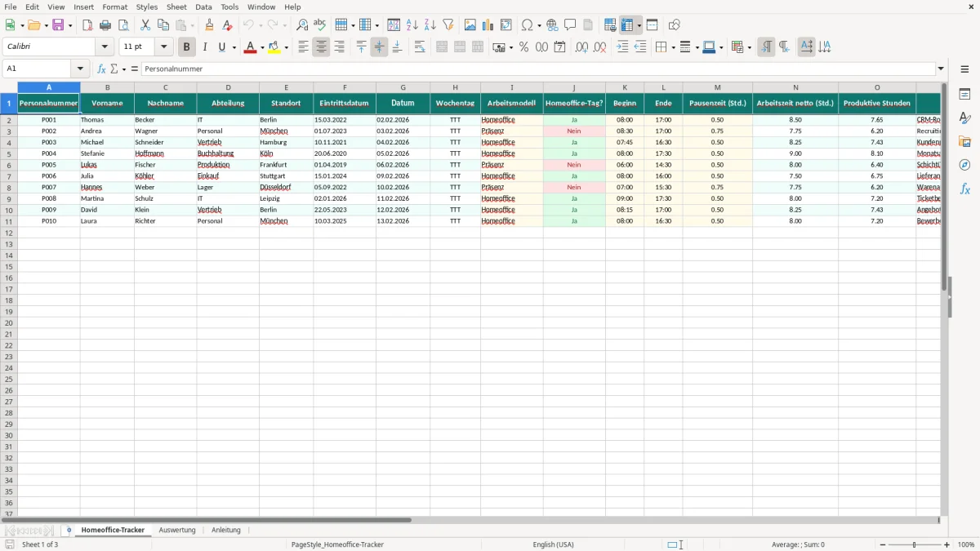Toggle Freeze Rows and Columns
Viewport: 980px width, 551px height.
point(628,25)
